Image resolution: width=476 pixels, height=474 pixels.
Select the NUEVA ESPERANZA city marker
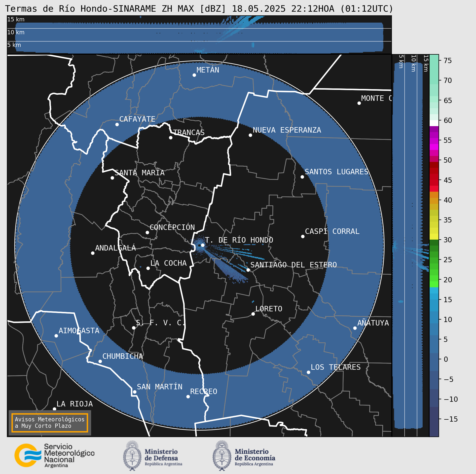(x=250, y=135)
